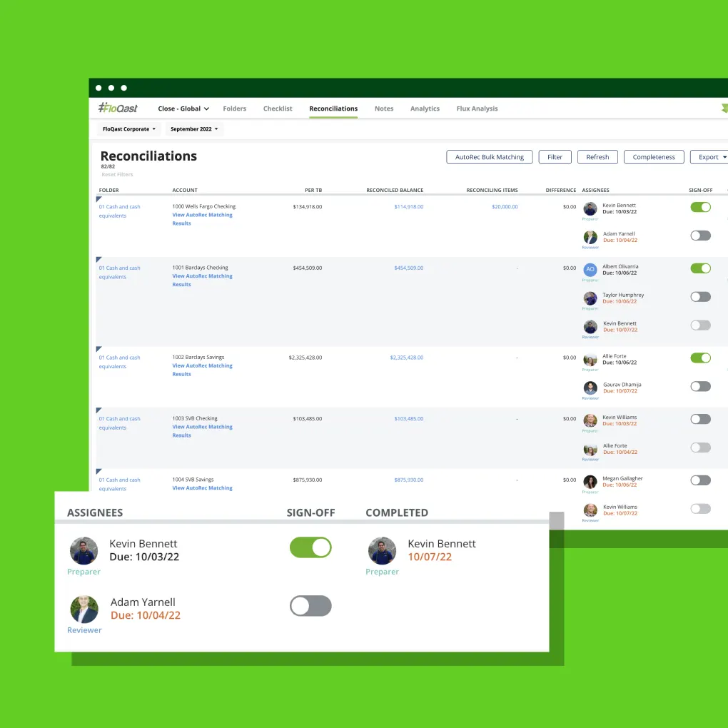Image resolution: width=728 pixels, height=728 pixels.
Task: Switch to the Flux Analysis tab
Action: tap(477, 108)
